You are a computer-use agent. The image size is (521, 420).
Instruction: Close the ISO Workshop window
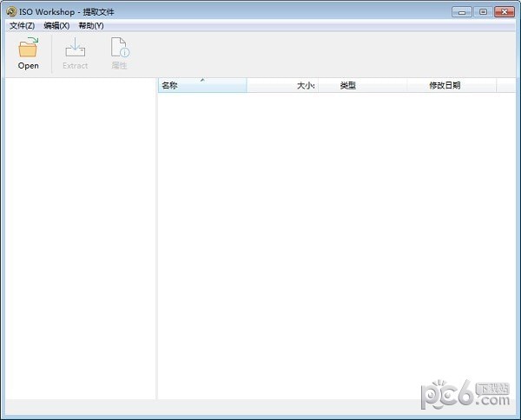pyautogui.click(x=505, y=12)
